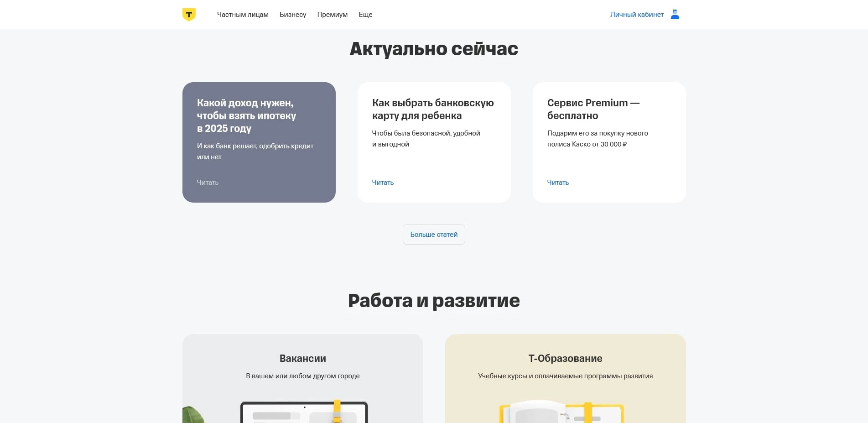Open the 'Еще' navigation menu
Viewport: 868px width, 423px height.
[365, 14]
